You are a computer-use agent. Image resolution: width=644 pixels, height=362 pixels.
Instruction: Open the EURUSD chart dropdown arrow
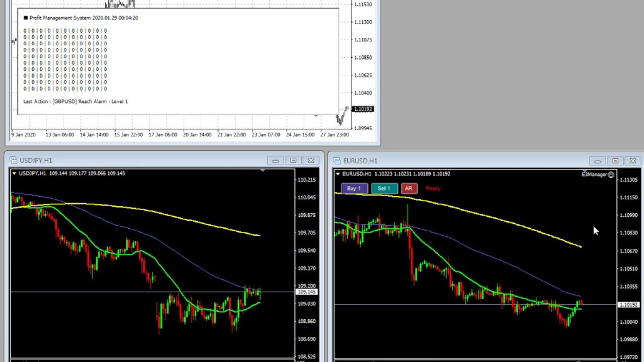click(x=338, y=174)
